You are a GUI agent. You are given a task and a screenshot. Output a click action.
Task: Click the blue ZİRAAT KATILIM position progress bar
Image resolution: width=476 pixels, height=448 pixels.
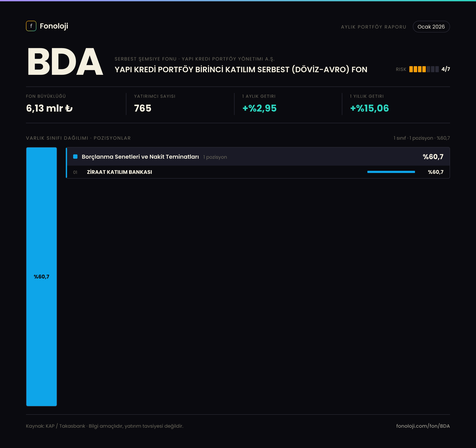click(391, 172)
